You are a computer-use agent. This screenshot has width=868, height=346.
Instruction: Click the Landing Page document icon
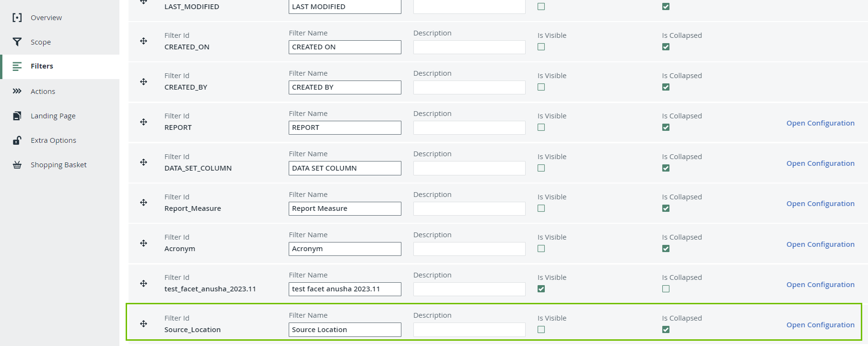point(17,115)
